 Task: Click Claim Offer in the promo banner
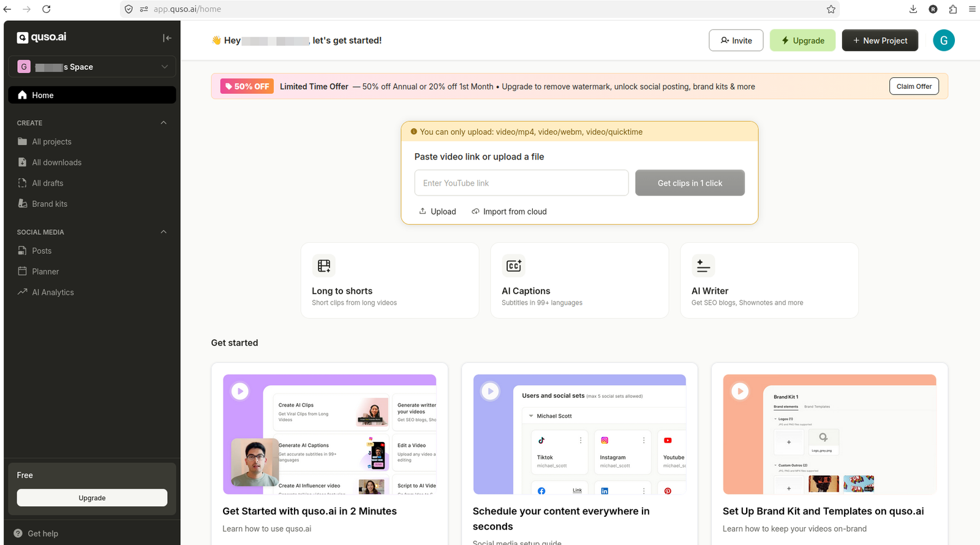914,86
